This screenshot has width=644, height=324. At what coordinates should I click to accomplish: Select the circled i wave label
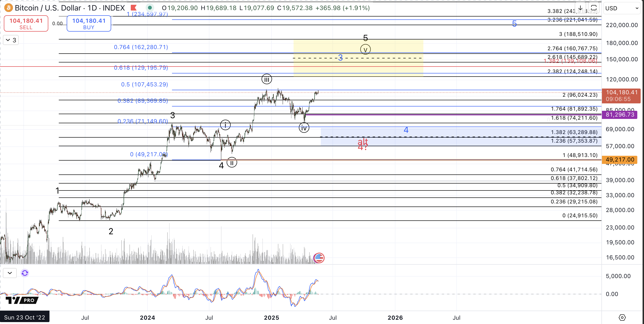point(225,125)
